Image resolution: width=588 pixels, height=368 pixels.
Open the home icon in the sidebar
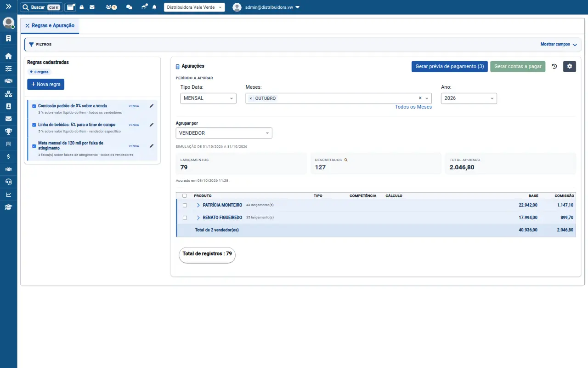8,56
